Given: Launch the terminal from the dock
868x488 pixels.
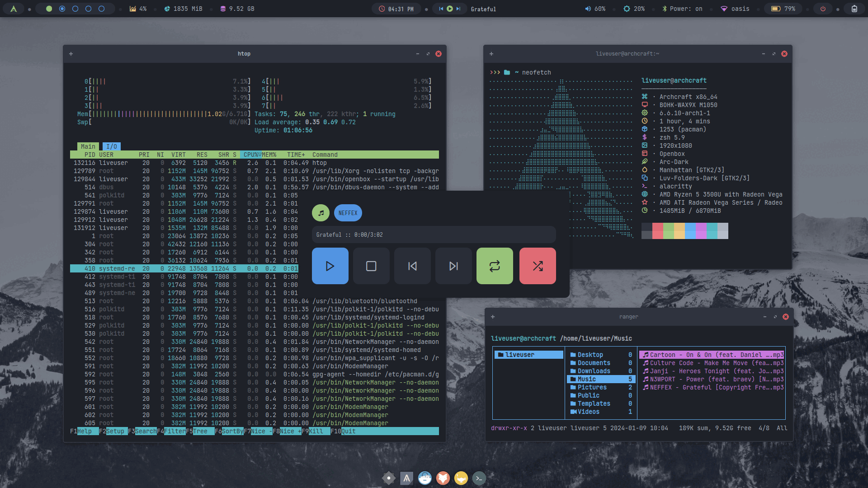Looking at the screenshot, I should click(x=479, y=478).
